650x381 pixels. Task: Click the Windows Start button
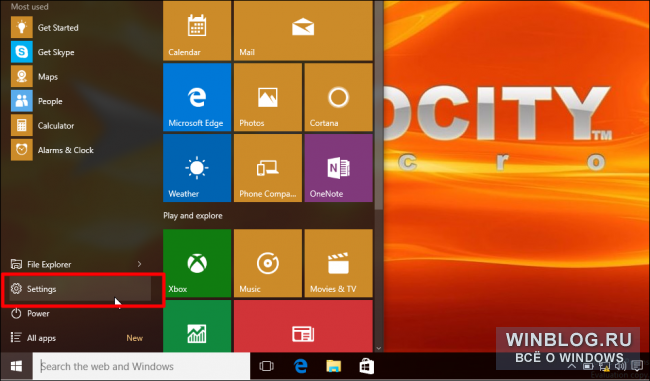point(16,366)
